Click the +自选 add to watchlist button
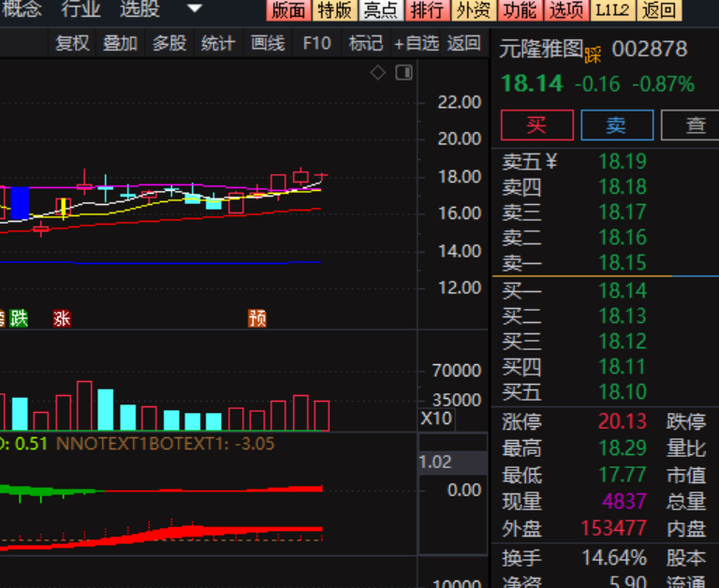This screenshot has height=588, width=719. 416,43
